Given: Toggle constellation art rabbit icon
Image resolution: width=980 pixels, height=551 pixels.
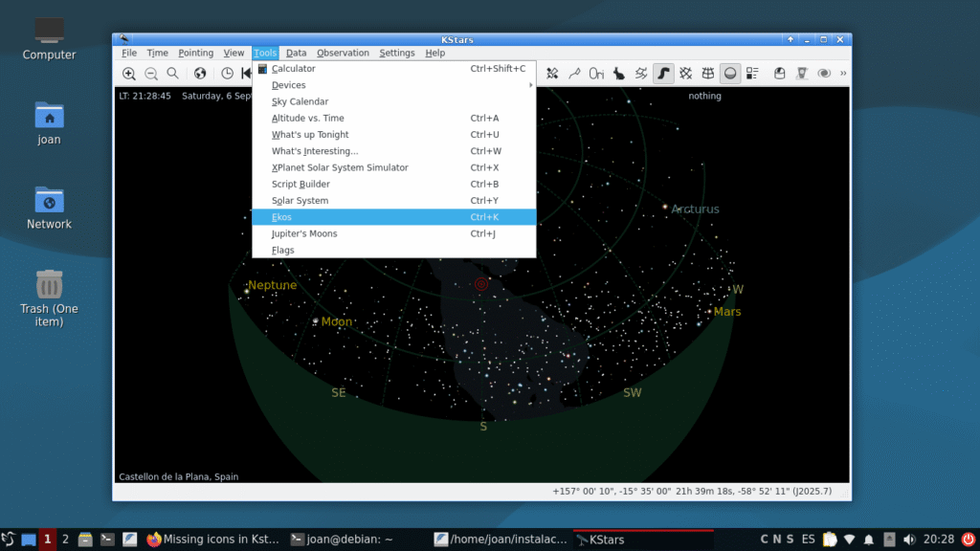Looking at the screenshot, I should 619,74.
